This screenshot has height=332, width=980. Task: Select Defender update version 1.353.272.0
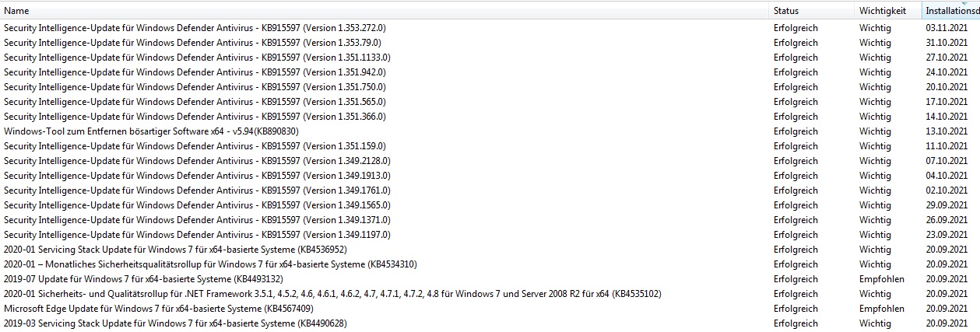[x=195, y=28]
